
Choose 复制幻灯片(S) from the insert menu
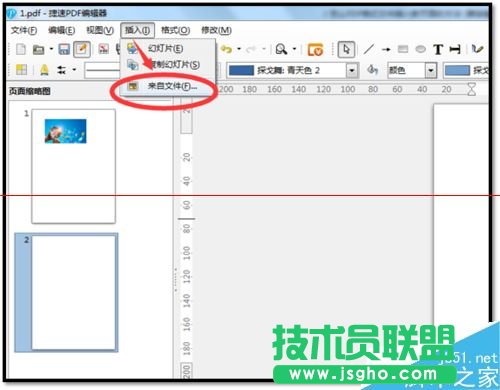pyautogui.click(x=167, y=65)
